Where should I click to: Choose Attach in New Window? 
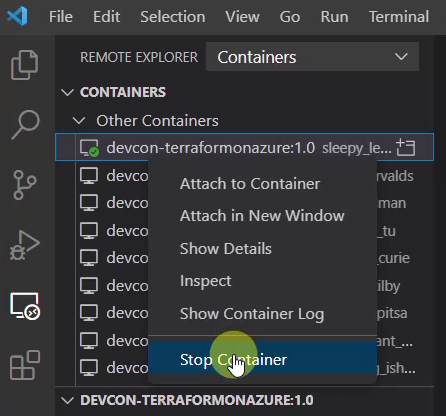pyautogui.click(x=262, y=216)
